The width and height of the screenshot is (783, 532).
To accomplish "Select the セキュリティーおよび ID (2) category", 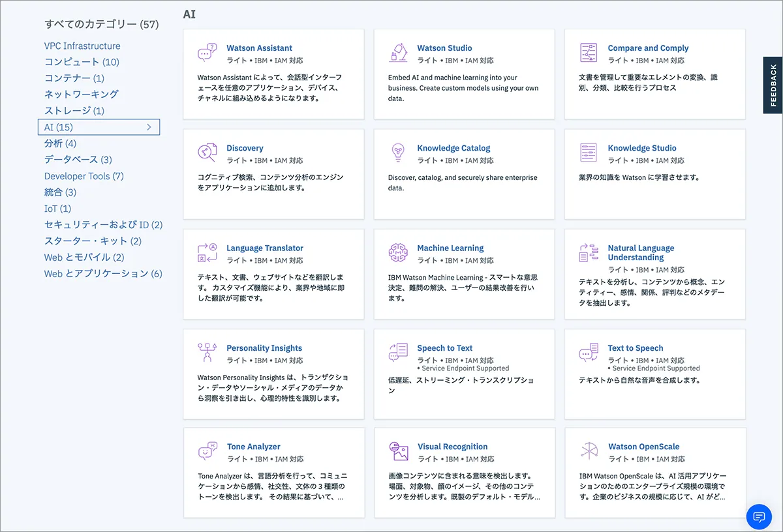I will pyautogui.click(x=104, y=225).
